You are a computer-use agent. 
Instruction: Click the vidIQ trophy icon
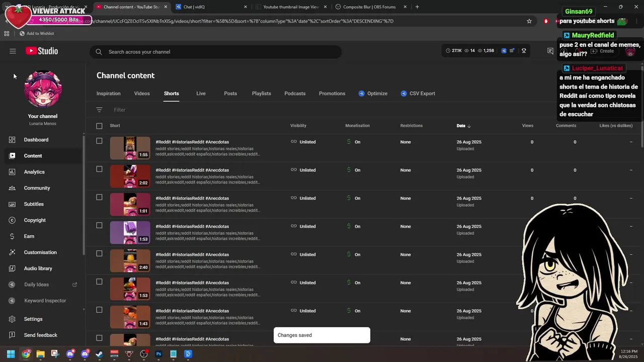524,51
